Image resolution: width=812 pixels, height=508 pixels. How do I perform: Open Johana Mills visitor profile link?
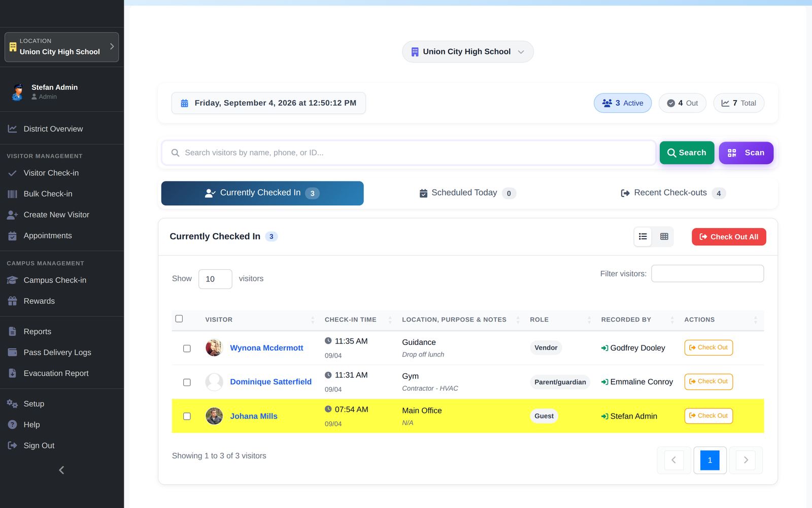point(254,417)
